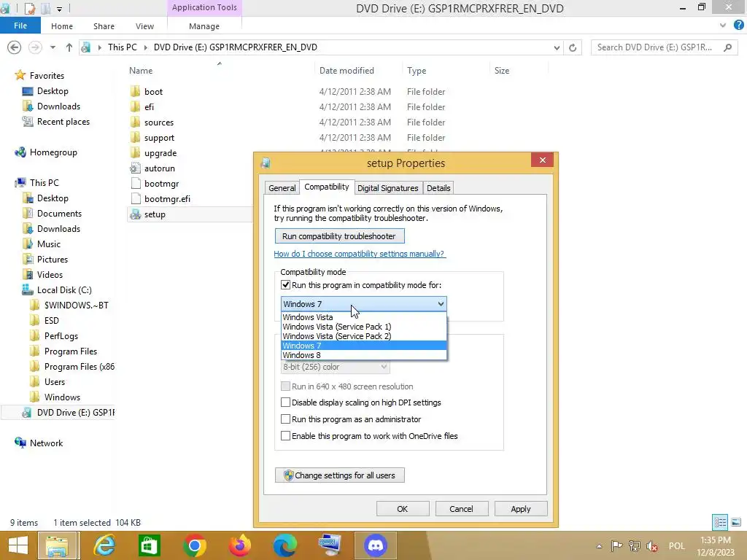Check Enable this program to work with OneDrive
The width and height of the screenshot is (747, 560).
click(285, 436)
